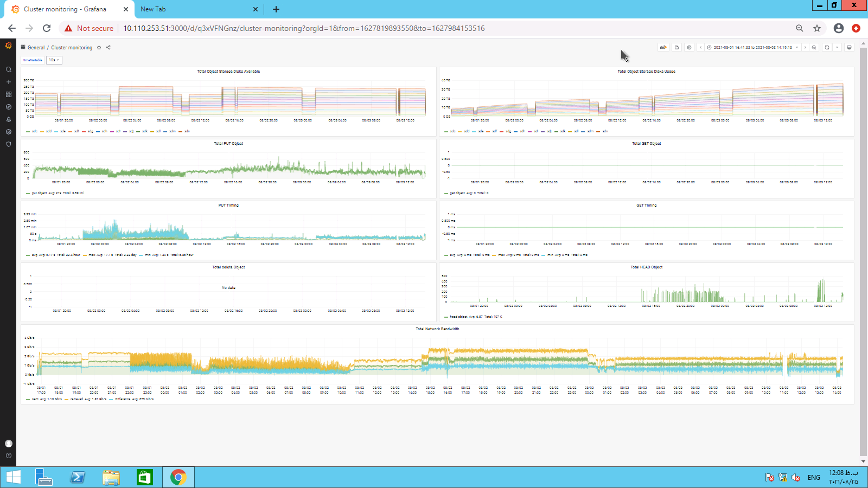Open the Total PUT Object panel title menu

(x=228, y=144)
